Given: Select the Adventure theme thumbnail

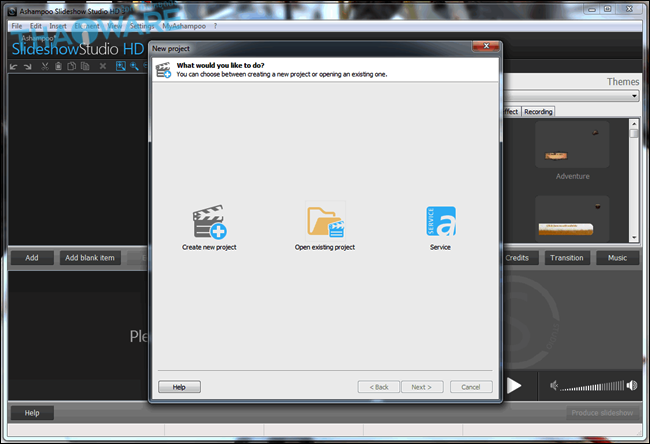Looking at the screenshot, I should [572, 145].
